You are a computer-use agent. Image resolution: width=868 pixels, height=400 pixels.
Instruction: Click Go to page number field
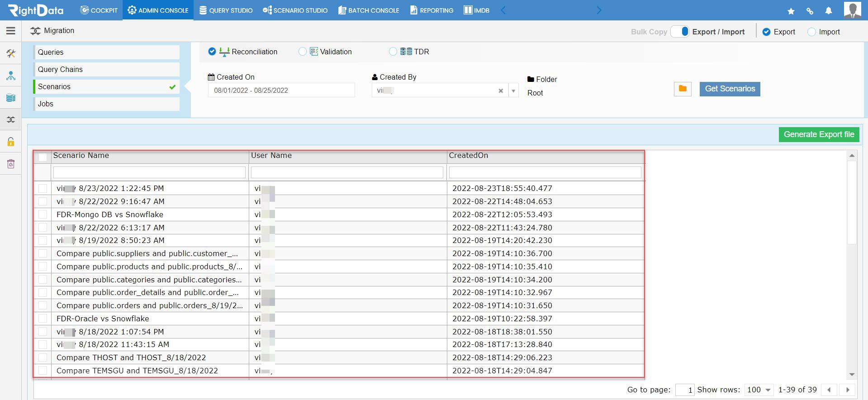click(x=685, y=390)
